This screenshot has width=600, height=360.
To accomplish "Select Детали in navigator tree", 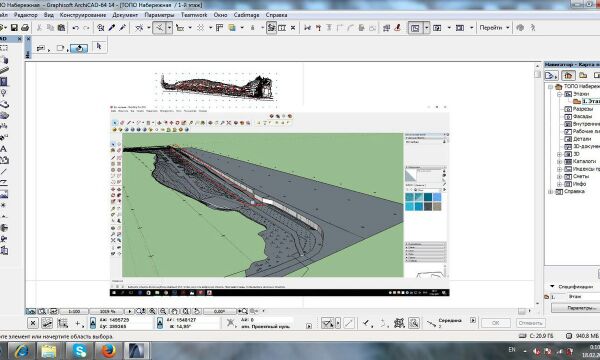I will click(x=582, y=139).
